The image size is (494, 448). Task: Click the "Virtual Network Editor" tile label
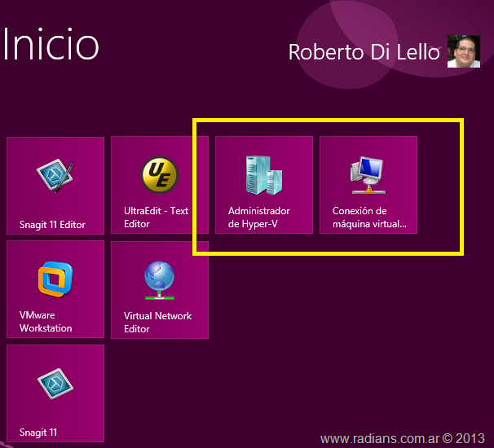157,322
